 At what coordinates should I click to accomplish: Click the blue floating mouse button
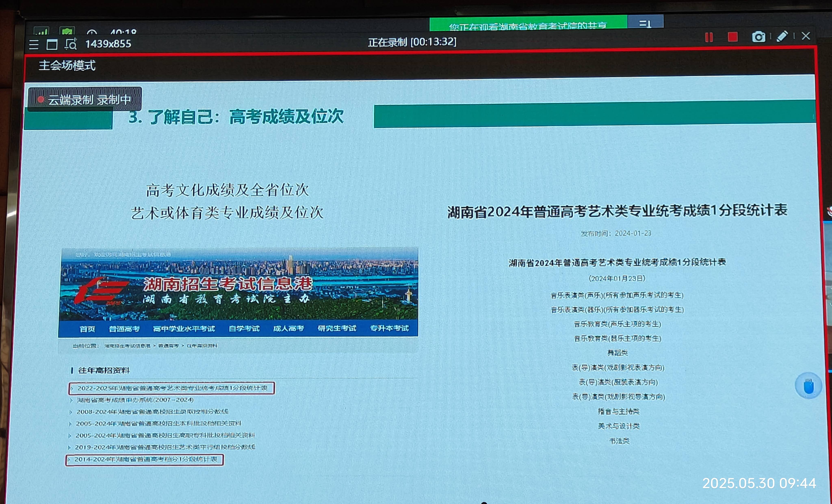click(808, 386)
